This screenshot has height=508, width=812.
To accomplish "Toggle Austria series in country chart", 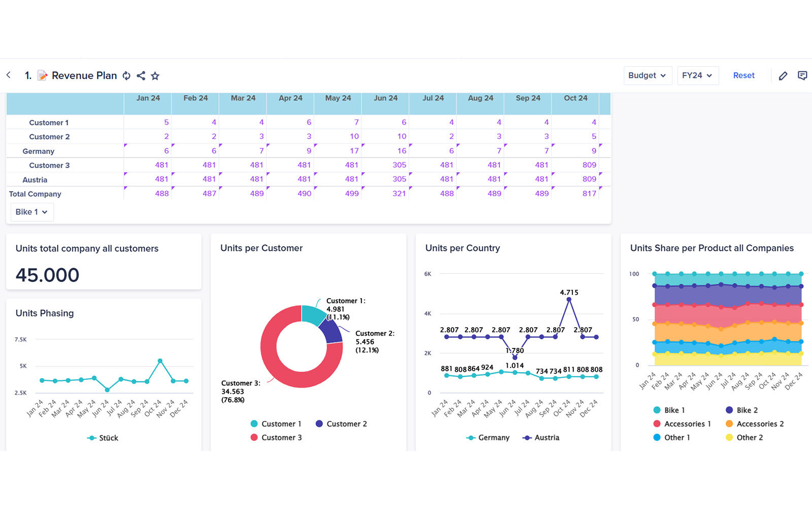I will 541,437.
